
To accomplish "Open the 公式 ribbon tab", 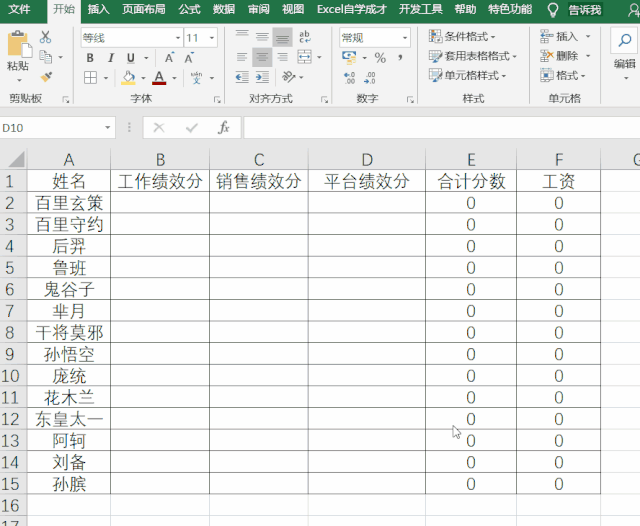I will click(x=189, y=9).
